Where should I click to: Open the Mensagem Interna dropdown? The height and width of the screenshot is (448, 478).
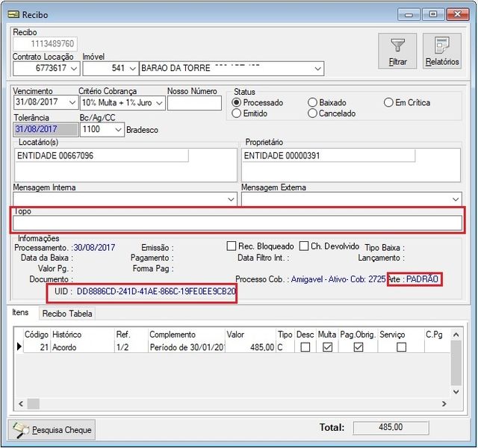tap(230, 199)
